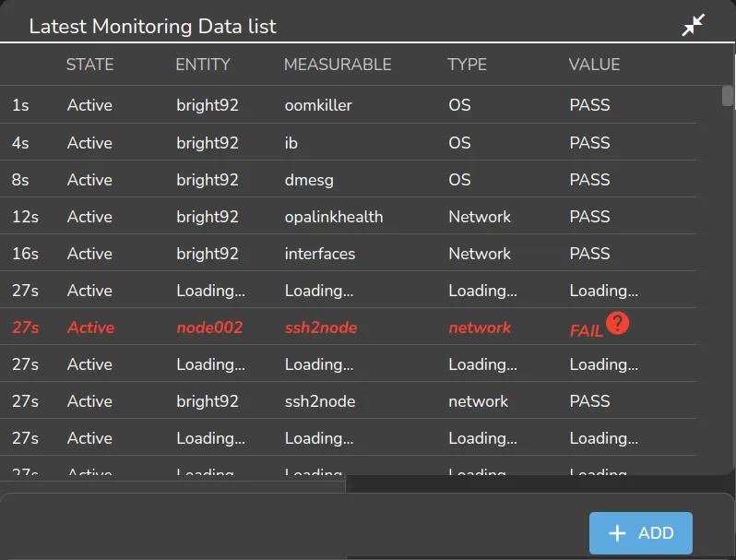Click the 16s age cell
This screenshot has height=560, width=736.
25,254
